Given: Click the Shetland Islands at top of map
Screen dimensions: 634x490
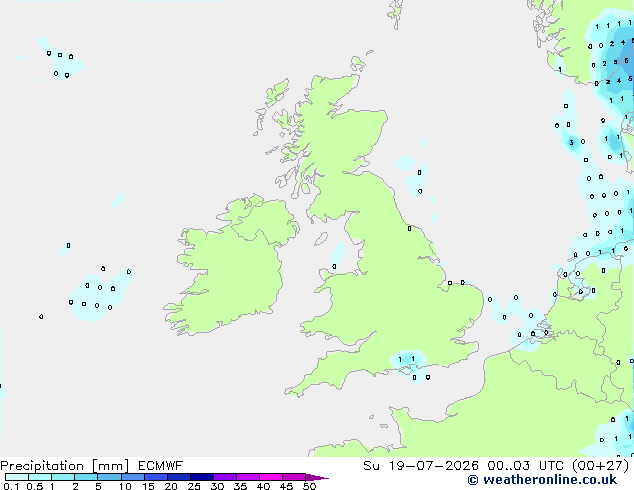Looking at the screenshot, I should pos(395,14).
